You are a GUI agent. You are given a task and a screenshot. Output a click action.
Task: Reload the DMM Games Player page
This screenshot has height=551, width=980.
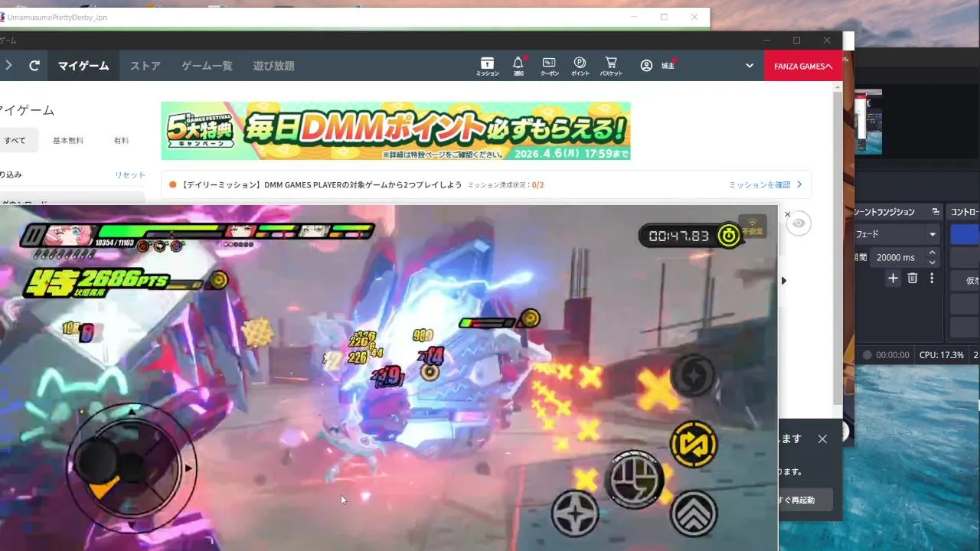(34, 66)
